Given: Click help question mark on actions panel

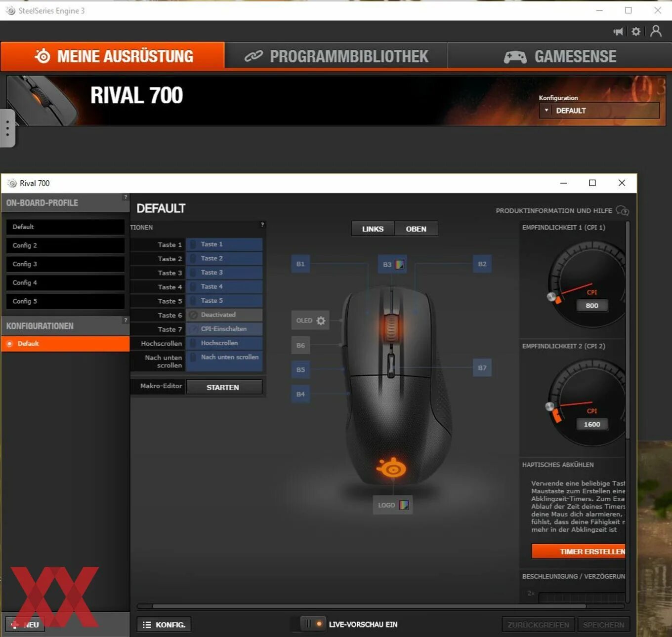Looking at the screenshot, I should pos(262,225).
